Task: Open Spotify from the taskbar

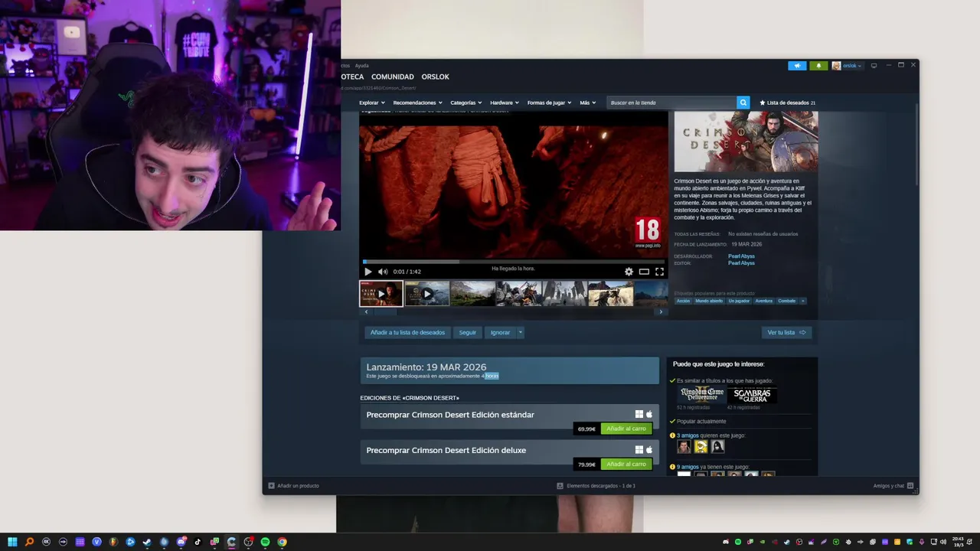Action: 265,542
